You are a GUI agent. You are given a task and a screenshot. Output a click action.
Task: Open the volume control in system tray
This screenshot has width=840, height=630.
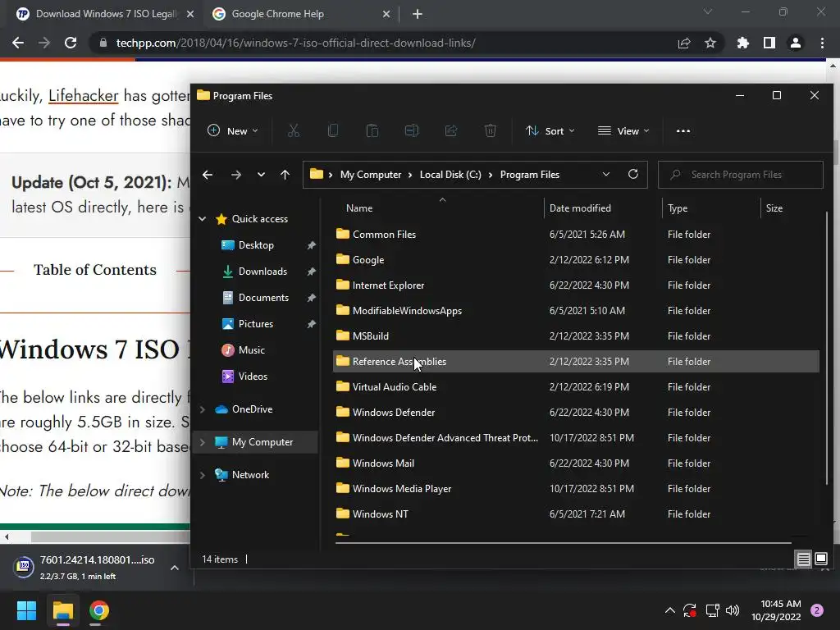coord(733,610)
